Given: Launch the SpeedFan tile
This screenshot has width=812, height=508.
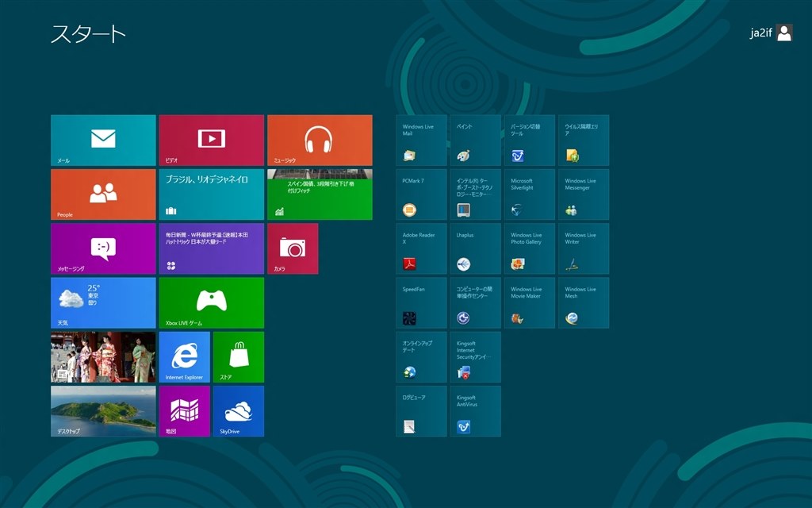Looking at the screenshot, I should point(422,302).
